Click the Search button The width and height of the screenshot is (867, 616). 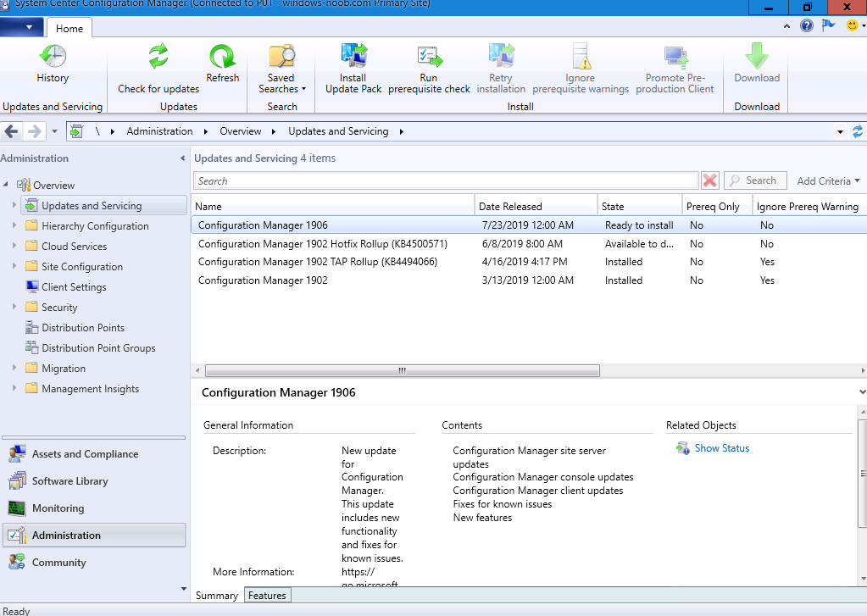click(755, 180)
